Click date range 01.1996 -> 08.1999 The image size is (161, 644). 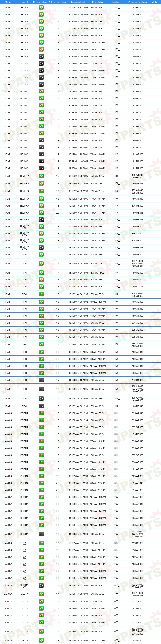[78, 608]
